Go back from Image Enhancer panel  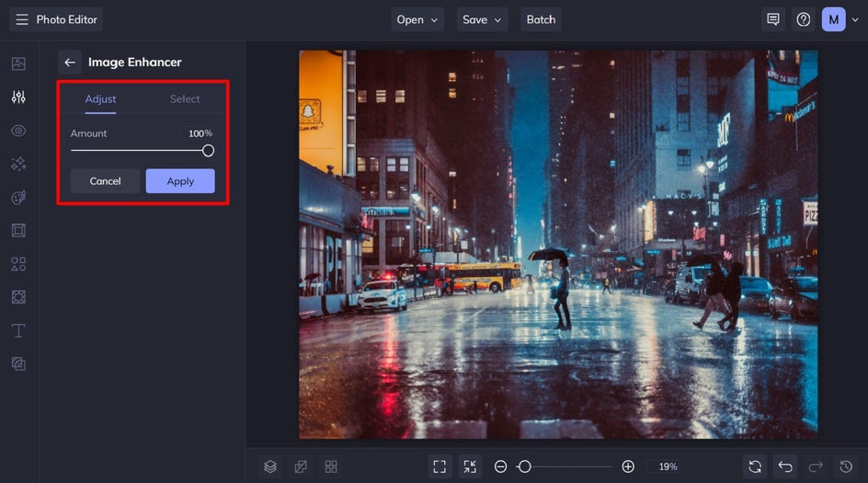pyautogui.click(x=70, y=63)
